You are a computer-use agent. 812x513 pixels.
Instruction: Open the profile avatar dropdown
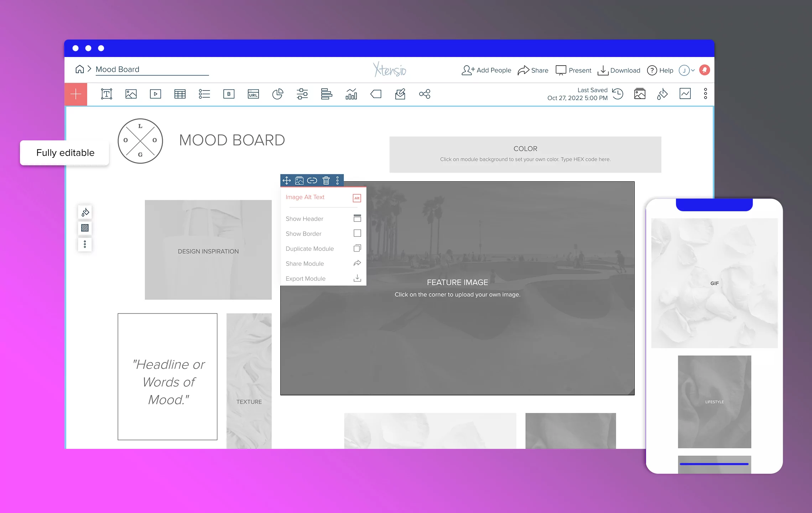tap(684, 70)
